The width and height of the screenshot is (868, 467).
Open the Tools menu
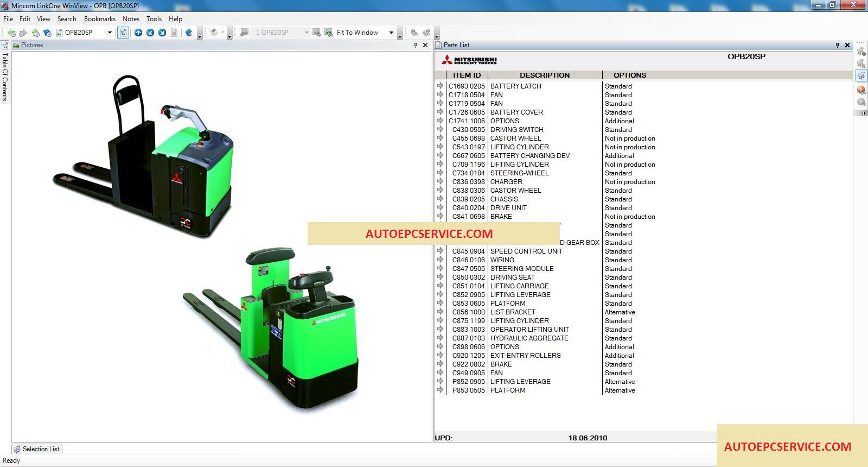[x=154, y=18]
